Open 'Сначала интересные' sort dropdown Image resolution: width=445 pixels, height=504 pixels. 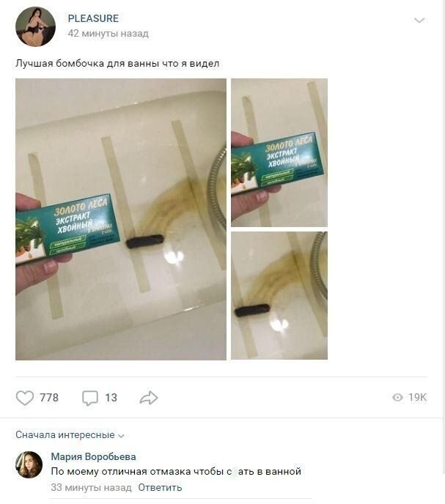(70, 435)
